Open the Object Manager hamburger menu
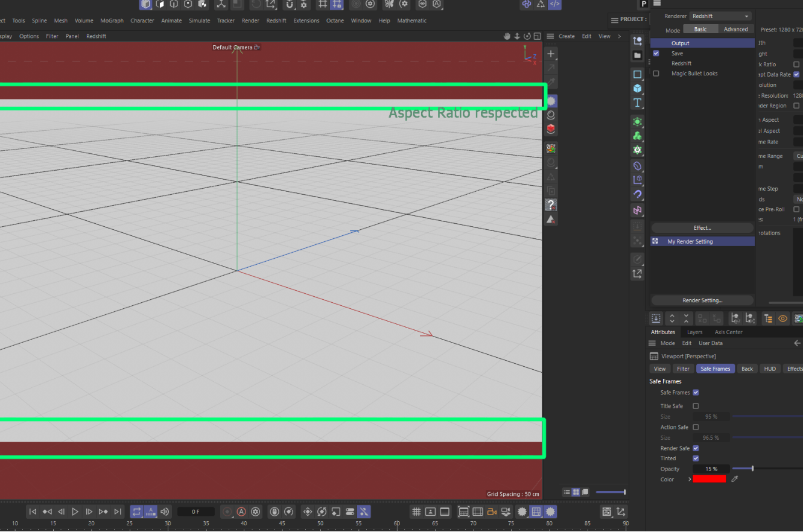The width and height of the screenshot is (803, 532). 550,36
